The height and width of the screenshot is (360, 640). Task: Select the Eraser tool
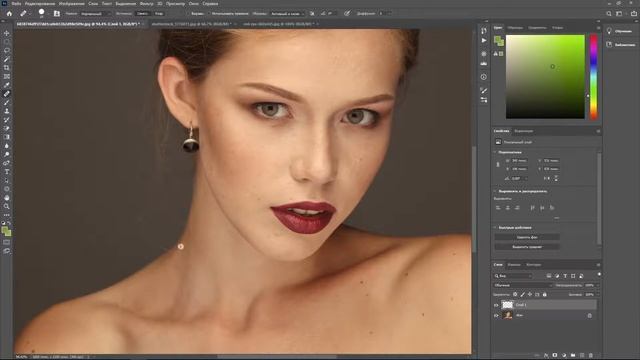(x=7, y=128)
